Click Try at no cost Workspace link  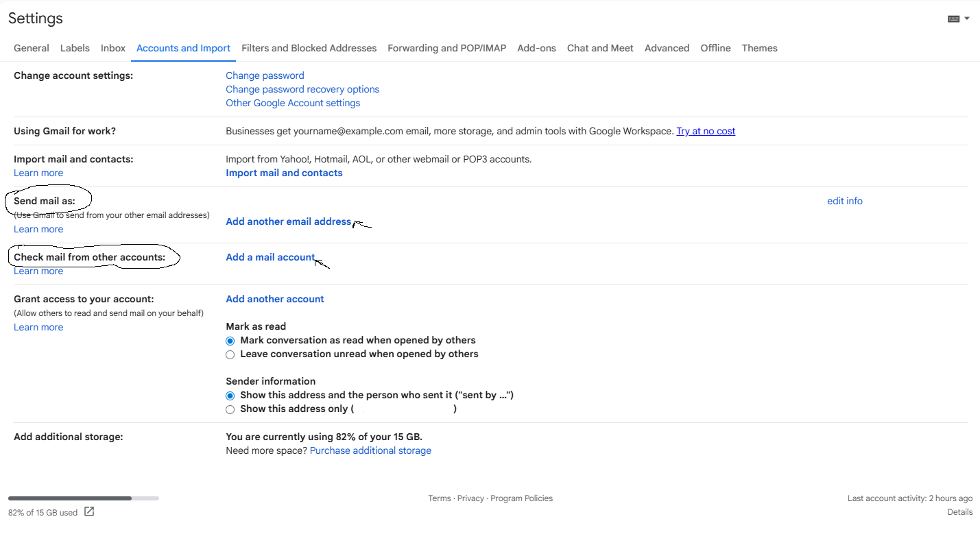[x=706, y=131]
